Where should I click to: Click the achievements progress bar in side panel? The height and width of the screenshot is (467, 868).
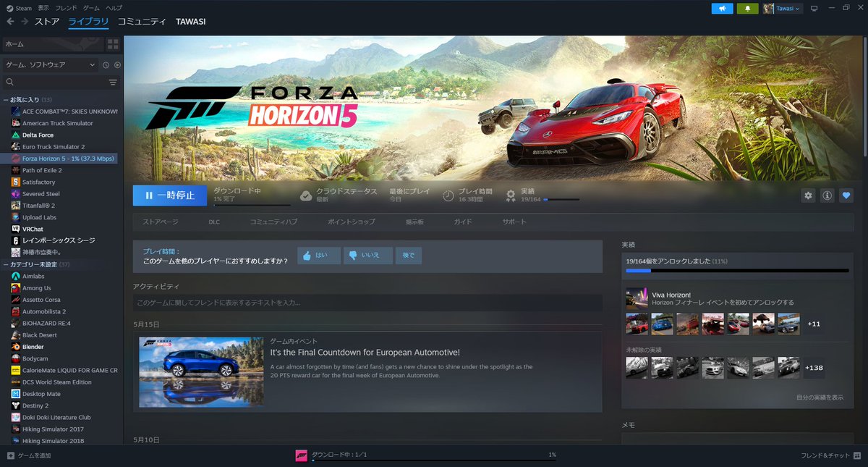[x=737, y=271]
